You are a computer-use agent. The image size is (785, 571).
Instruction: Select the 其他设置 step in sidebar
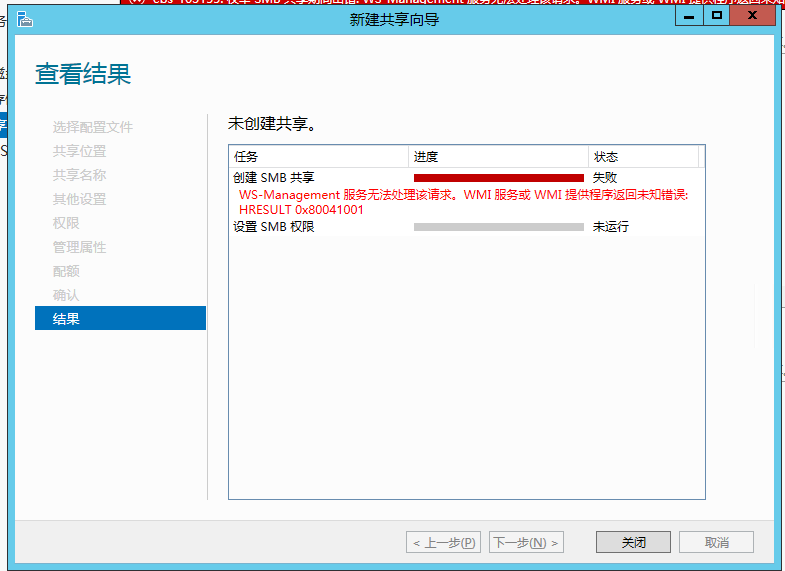point(80,199)
